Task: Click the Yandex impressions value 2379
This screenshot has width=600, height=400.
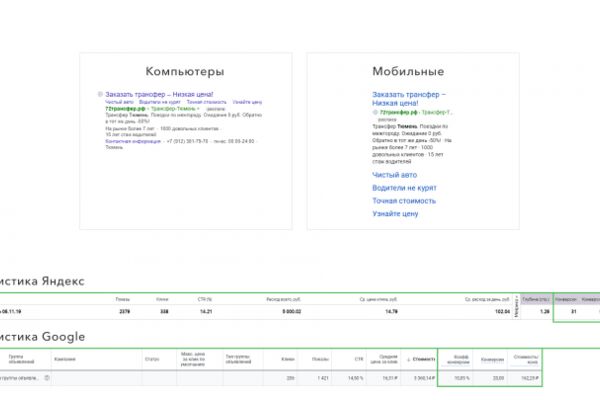Action: [x=124, y=312]
